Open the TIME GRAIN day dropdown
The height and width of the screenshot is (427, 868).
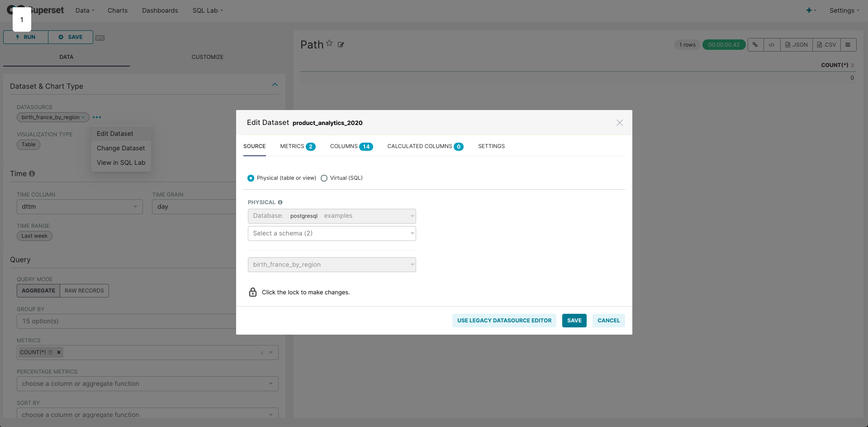click(194, 207)
